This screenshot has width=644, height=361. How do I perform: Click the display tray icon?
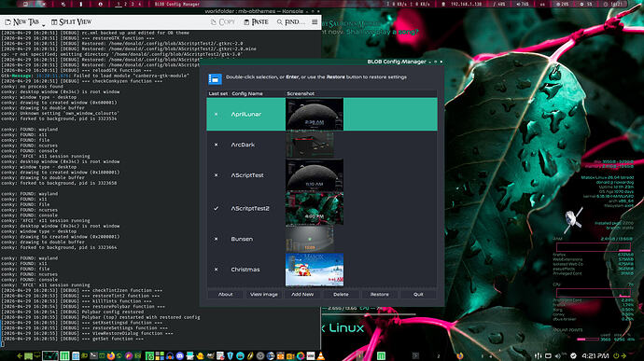click(548, 355)
